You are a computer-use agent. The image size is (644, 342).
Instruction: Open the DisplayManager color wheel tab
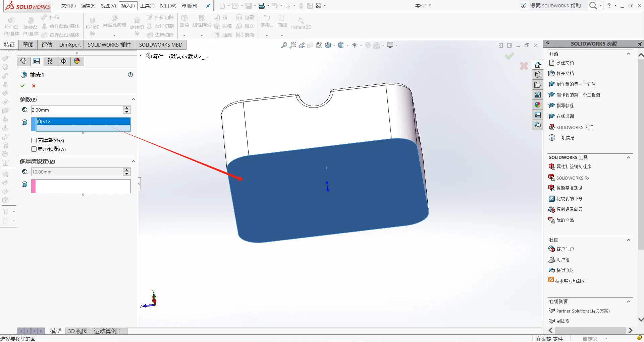77,61
